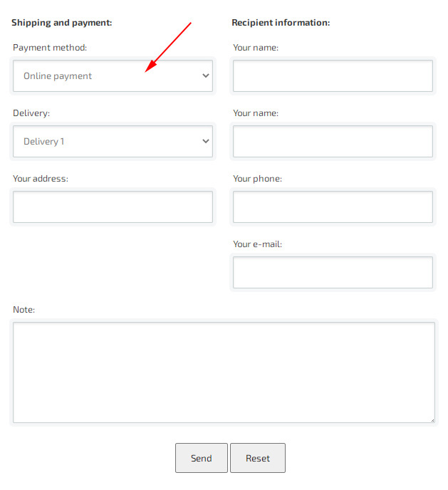
Task: Click the Note textarea resize grip
Action: (432, 420)
